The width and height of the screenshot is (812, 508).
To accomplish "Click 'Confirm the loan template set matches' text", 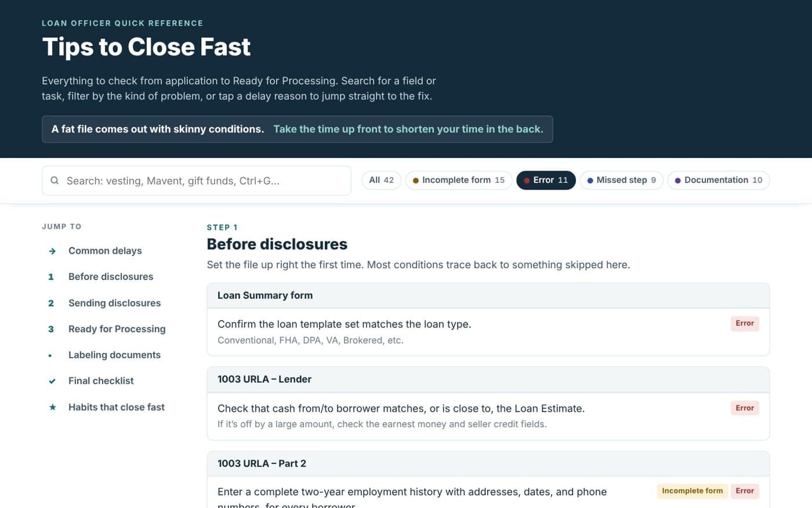I will [345, 325].
